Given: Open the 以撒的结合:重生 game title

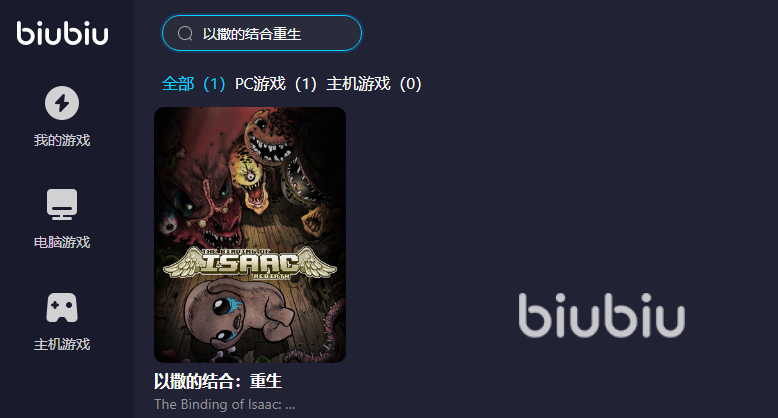Looking at the screenshot, I should 218,381.
